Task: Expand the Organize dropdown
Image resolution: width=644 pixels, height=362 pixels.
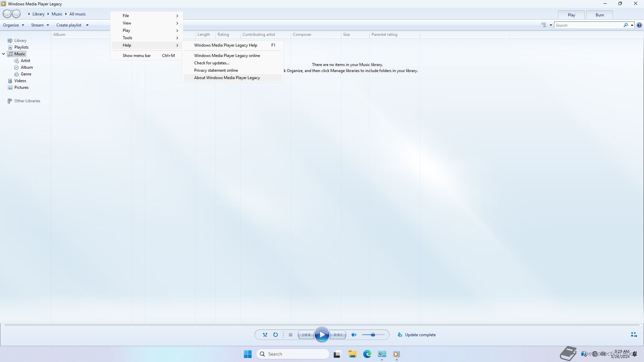Action: 13,25
